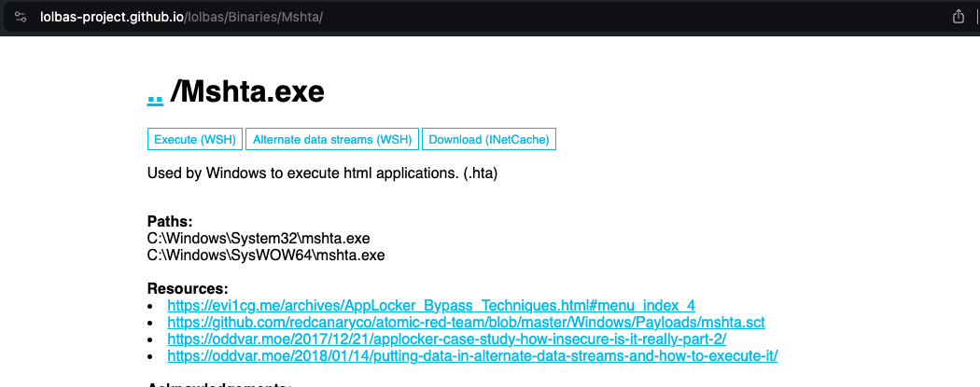Open the oddvar.moe 2017 applocker case study link
The image size is (980, 387).
[x=446, y=339]
